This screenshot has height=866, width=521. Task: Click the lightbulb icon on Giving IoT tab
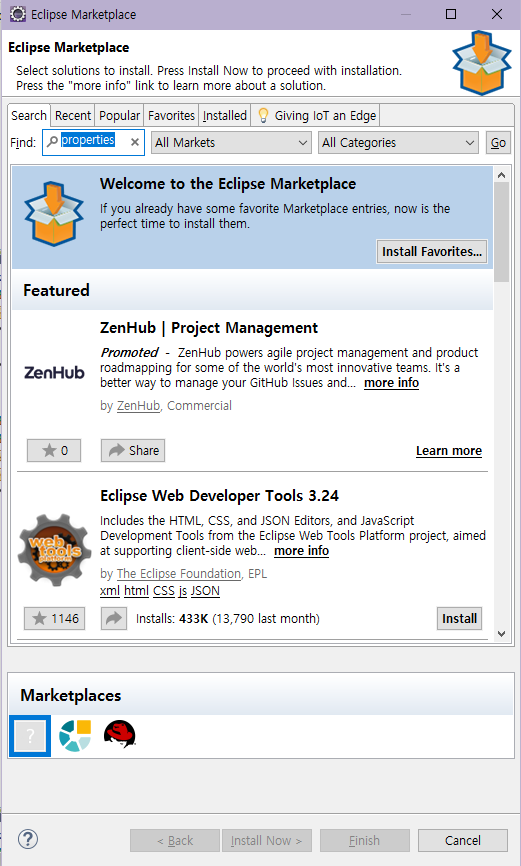click(x=264, y=115)
